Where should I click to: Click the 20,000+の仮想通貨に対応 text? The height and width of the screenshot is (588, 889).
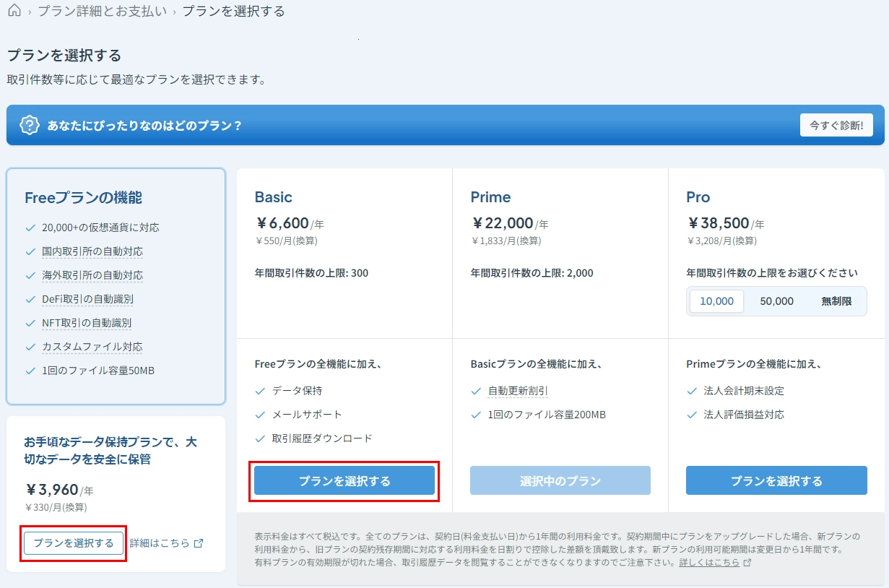(x=100, y=228)
